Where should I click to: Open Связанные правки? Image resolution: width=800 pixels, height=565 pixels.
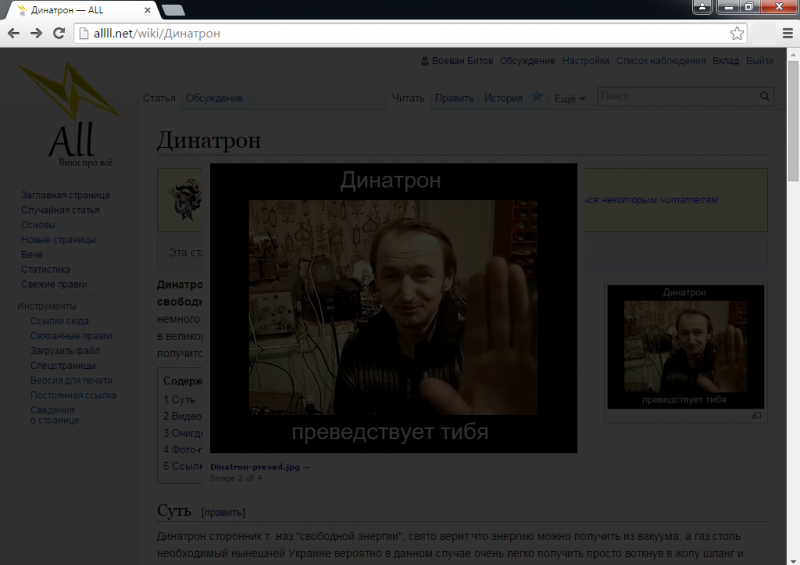[x=71, y=335]
